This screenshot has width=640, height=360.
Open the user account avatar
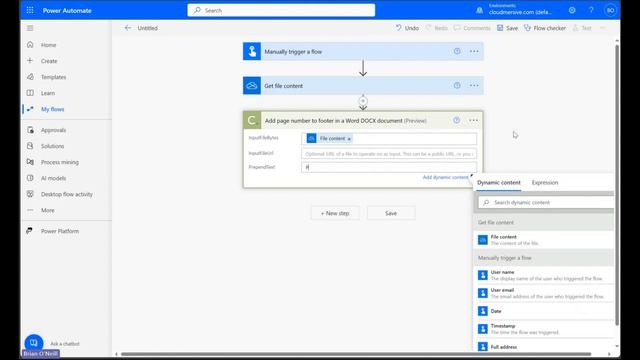[610, 10]
